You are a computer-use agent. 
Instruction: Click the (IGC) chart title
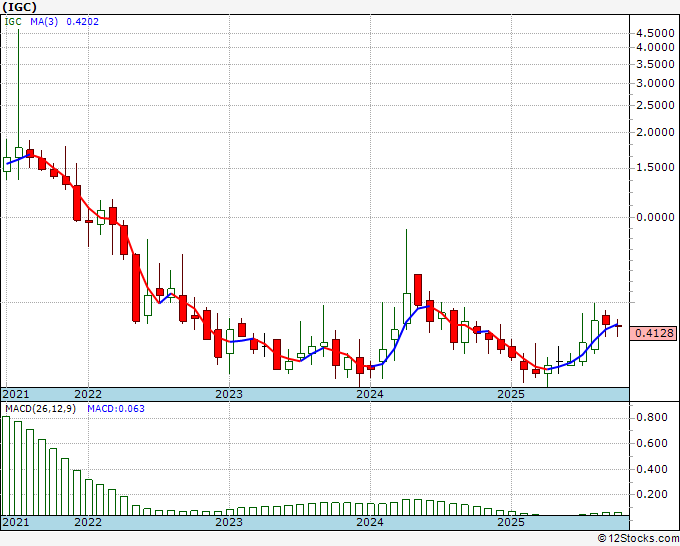[19, 7]
